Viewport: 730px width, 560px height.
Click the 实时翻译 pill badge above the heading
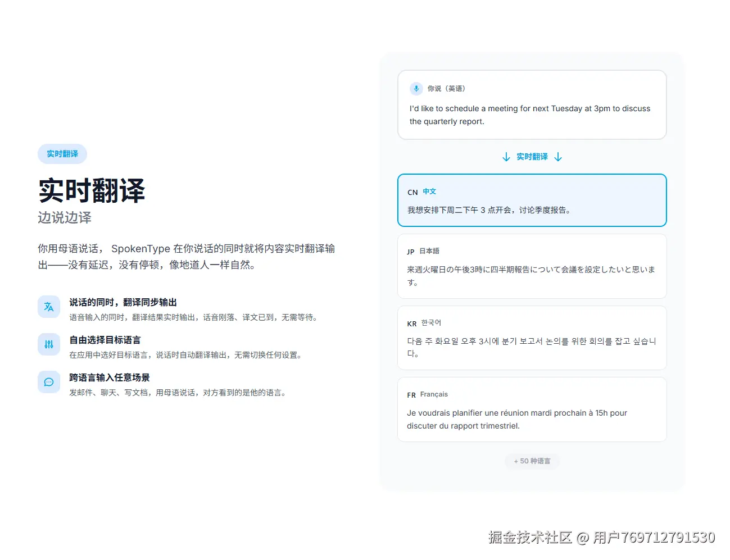(x=62, y=154)
